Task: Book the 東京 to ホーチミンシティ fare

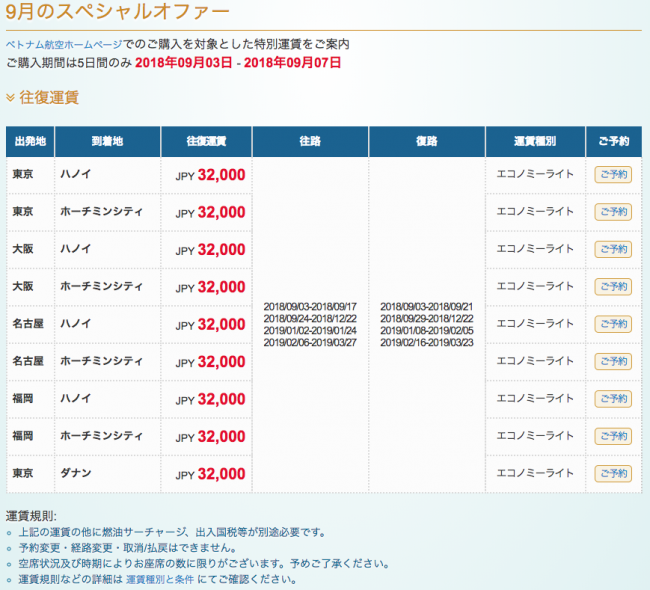Action: (x=613, y=212)
